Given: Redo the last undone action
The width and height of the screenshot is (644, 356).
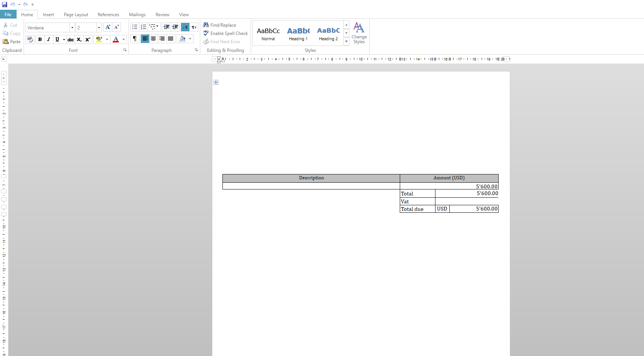Looking at the screenshot, I should (x=26, y=5).
